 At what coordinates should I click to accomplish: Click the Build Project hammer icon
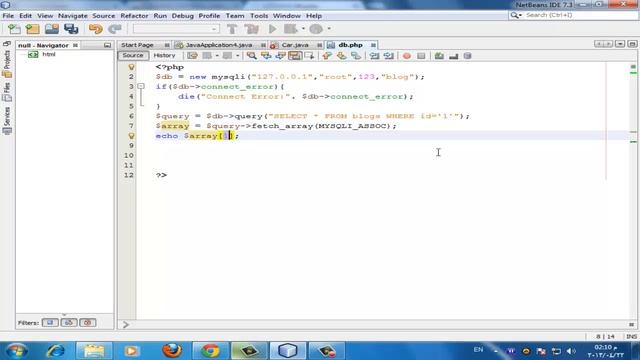click(232, 29)
